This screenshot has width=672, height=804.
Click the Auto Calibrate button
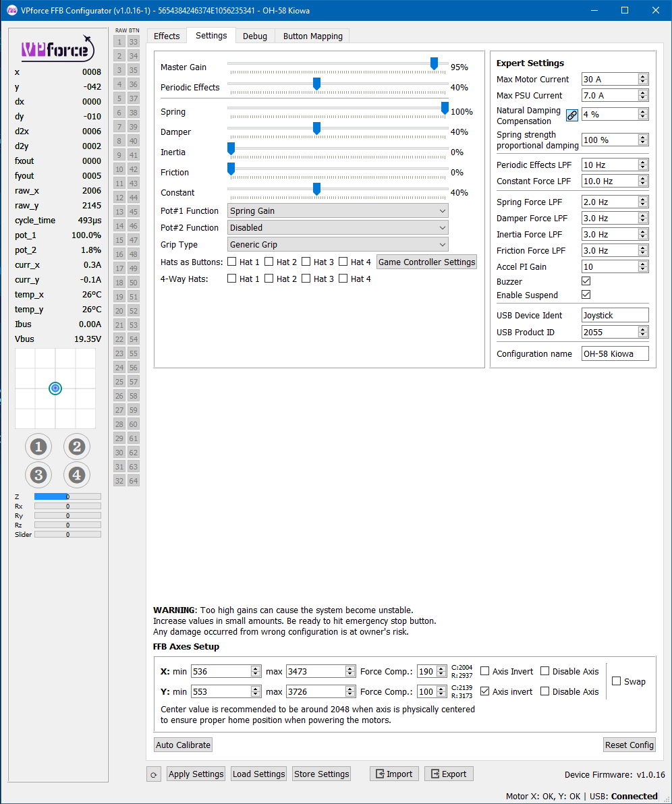point(183,745)
